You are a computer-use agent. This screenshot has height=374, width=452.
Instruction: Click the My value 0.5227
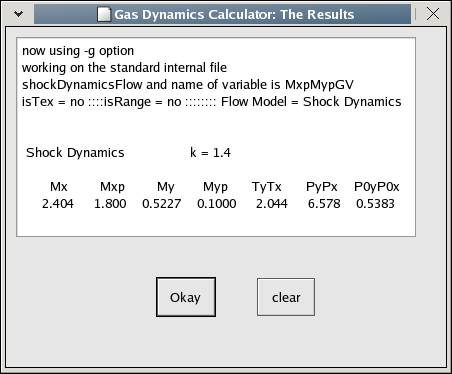(x=162, y=204)
